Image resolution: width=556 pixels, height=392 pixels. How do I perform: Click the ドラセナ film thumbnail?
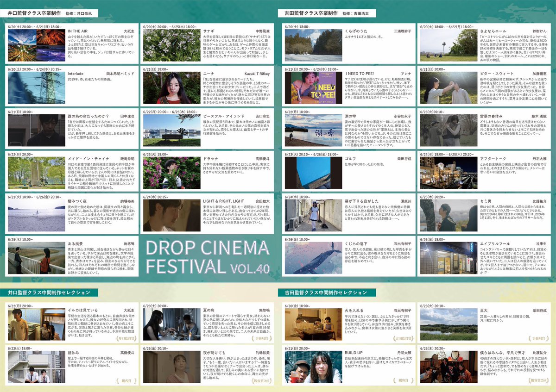172,173
